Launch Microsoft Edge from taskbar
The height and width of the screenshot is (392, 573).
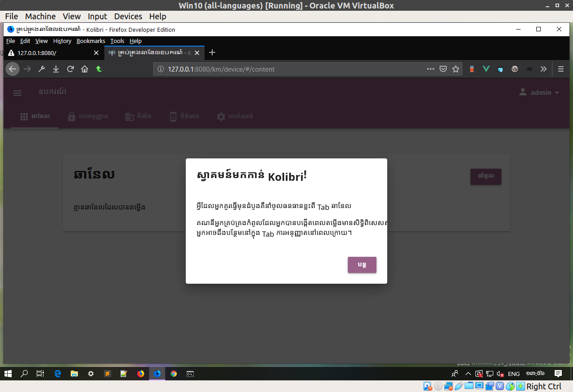[57, 374]
